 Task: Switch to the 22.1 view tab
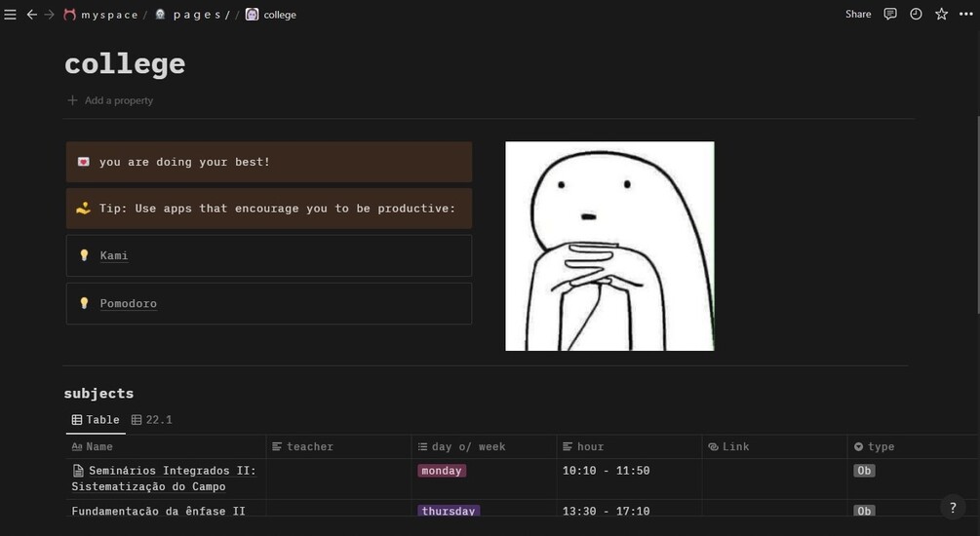pos(152,420)
